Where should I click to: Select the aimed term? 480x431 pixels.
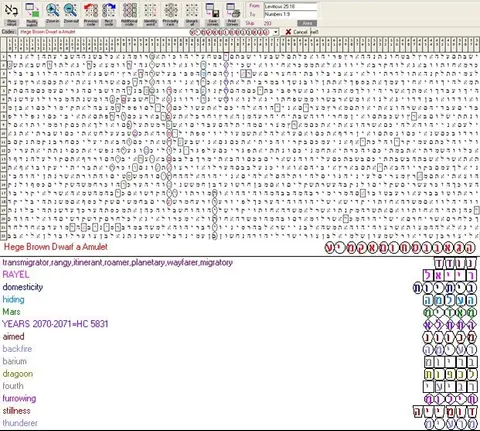13,336
